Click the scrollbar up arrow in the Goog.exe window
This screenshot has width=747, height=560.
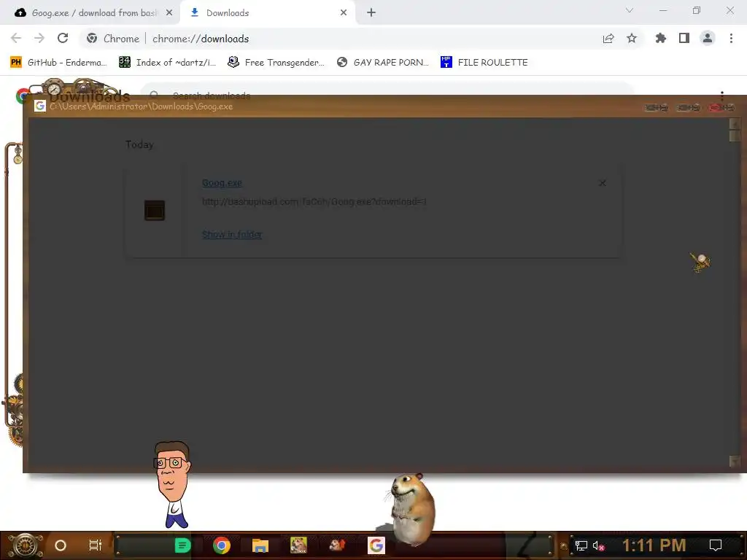coord(735,124)
